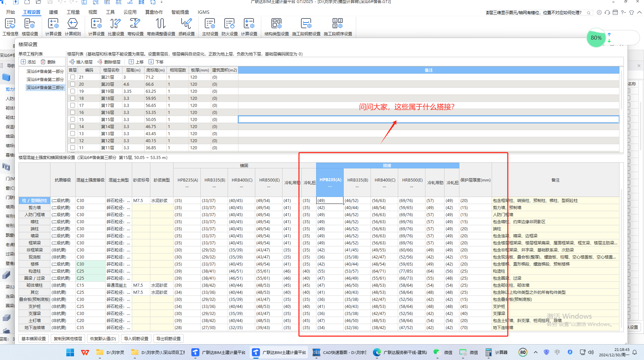
Task: Click ellipsis under 搭接 HRB400(C) header
Action: [x=384, y=187]
